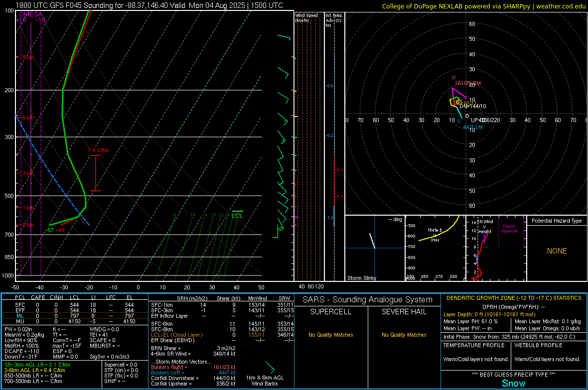The width and height of the screenshot is (588, 390).
Task: Click the Corfidi Downshear vector line
Action: coord(193,379)
